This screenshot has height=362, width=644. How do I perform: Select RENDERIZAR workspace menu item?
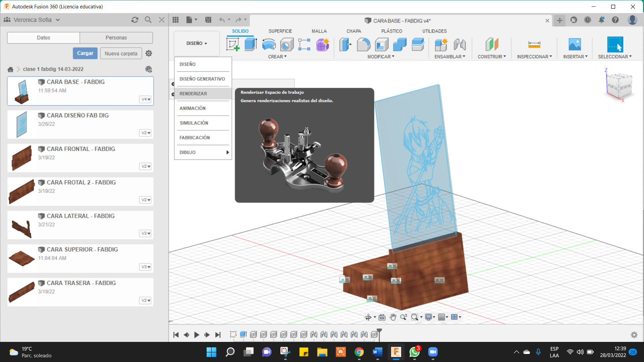[x=203, y=94]
